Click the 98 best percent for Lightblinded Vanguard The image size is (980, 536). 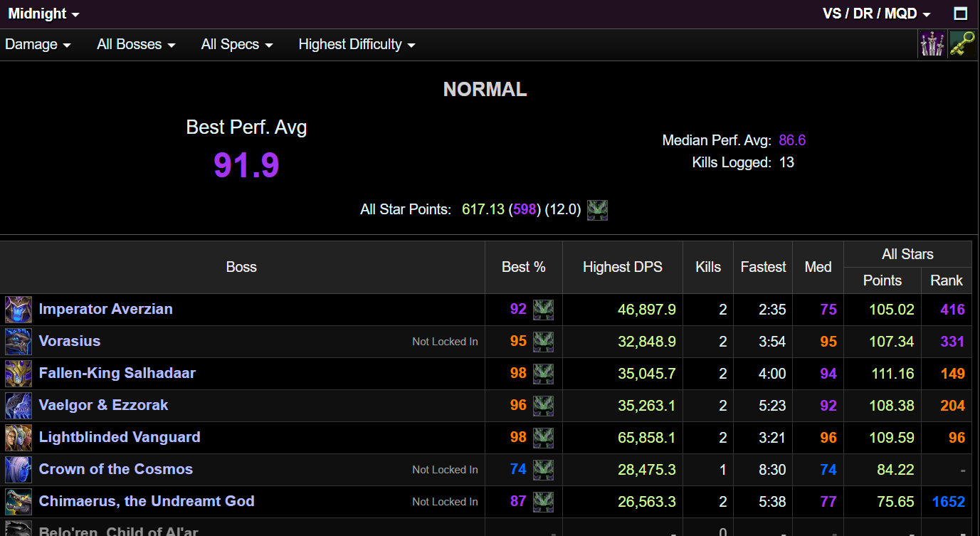coord(518,437)
